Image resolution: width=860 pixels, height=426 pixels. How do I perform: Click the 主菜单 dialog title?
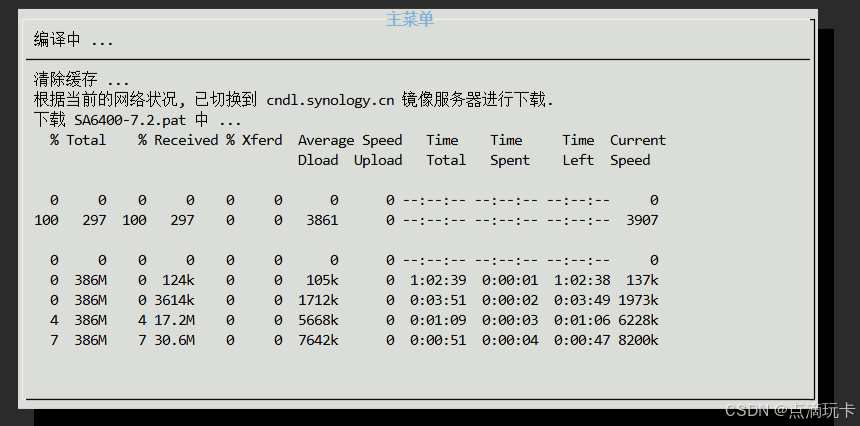click(410, 19)
